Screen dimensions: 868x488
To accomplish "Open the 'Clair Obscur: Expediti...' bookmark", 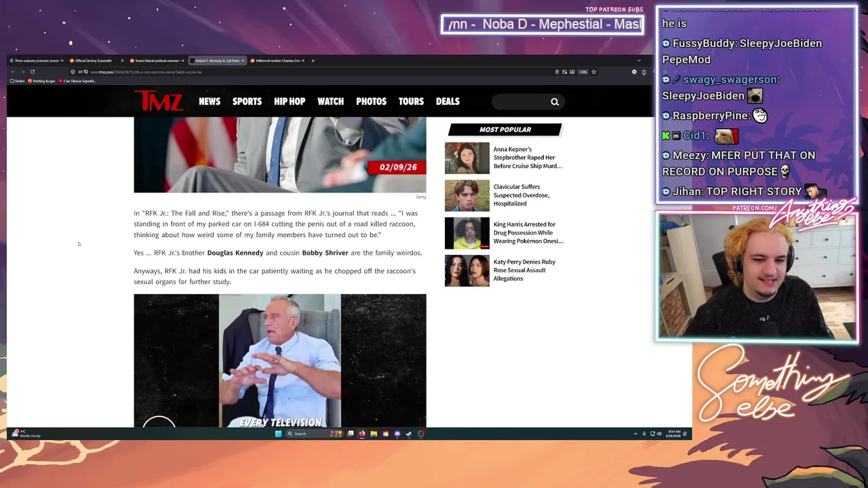I will coord(77,81).
